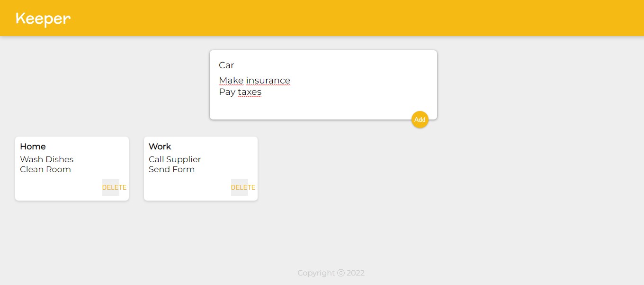Click the 'Call Supplier' text
Viewport: 644px width, 285px height.
175,159
